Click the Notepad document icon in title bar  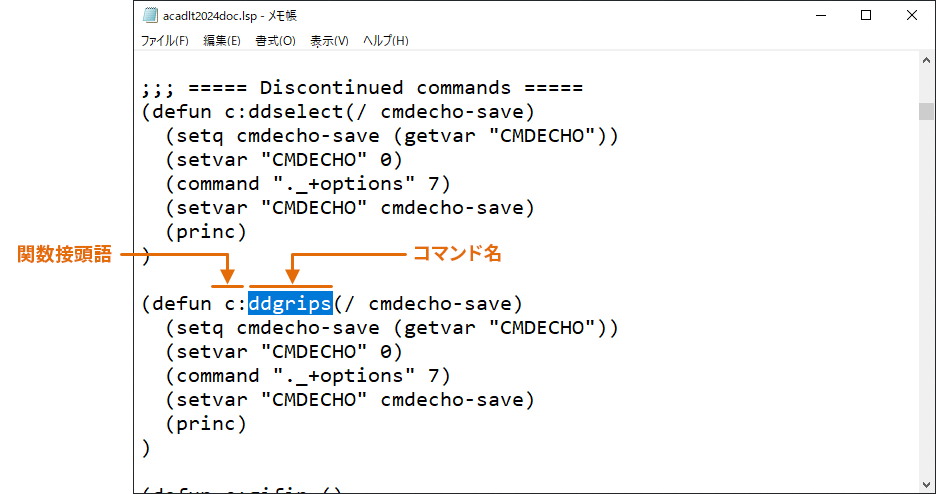point(150,16)
